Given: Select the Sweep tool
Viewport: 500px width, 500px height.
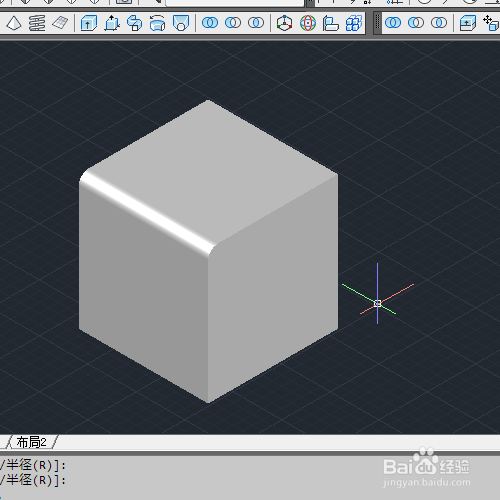Looking at the screenshot, I should [135, 23].
